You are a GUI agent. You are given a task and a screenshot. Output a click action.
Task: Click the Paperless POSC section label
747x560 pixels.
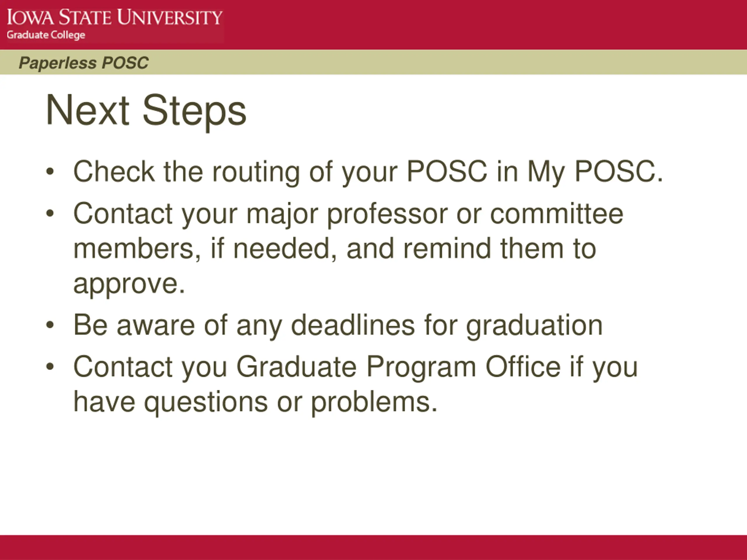pyautogui.click(x=83, y=63)
